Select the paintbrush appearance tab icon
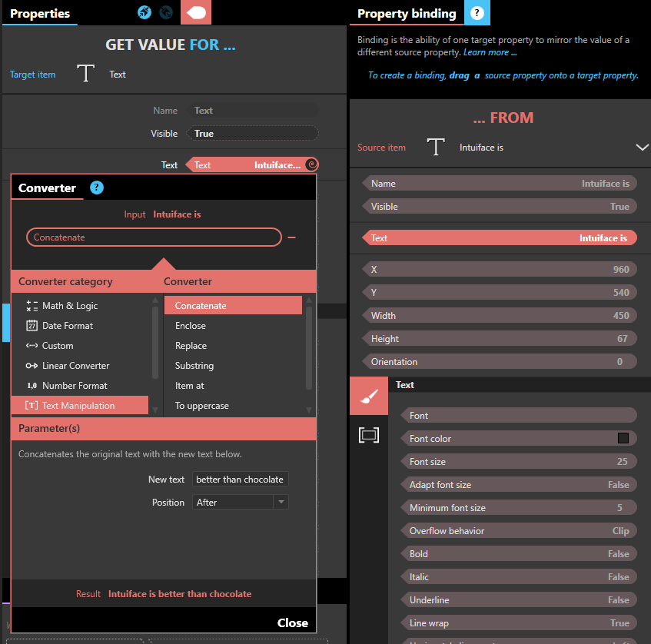 point(369,396)
